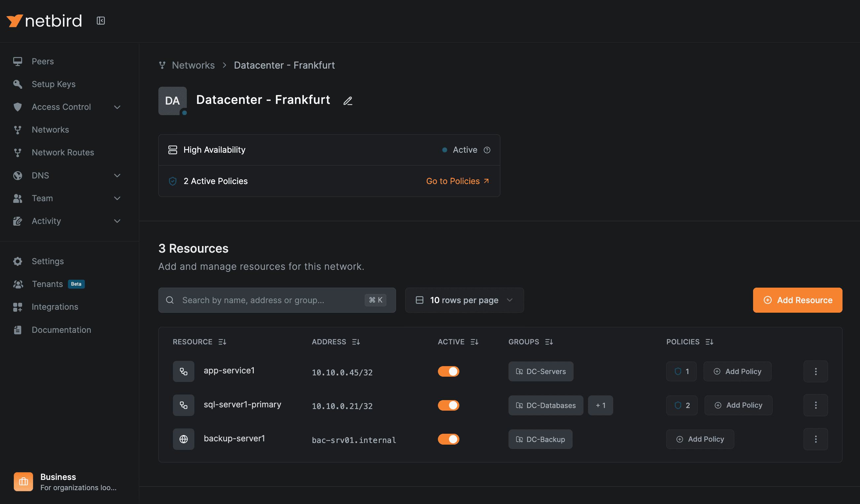Toggle the backup-server1 active switch

click(448, 439)
